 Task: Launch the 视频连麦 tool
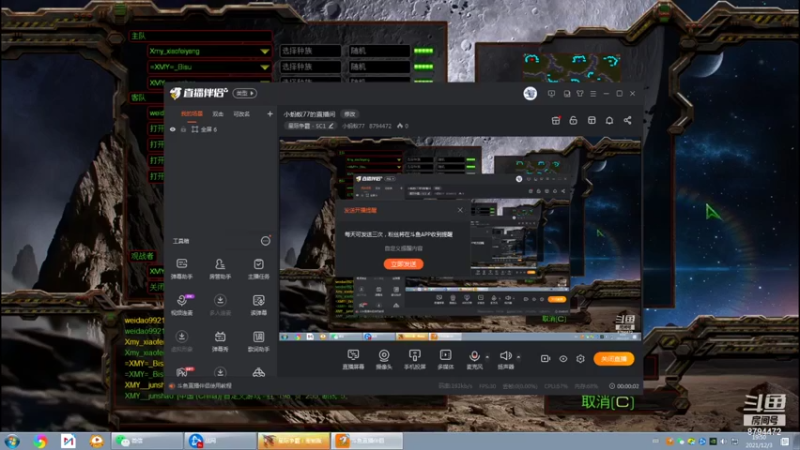click(x=182, y=305)
